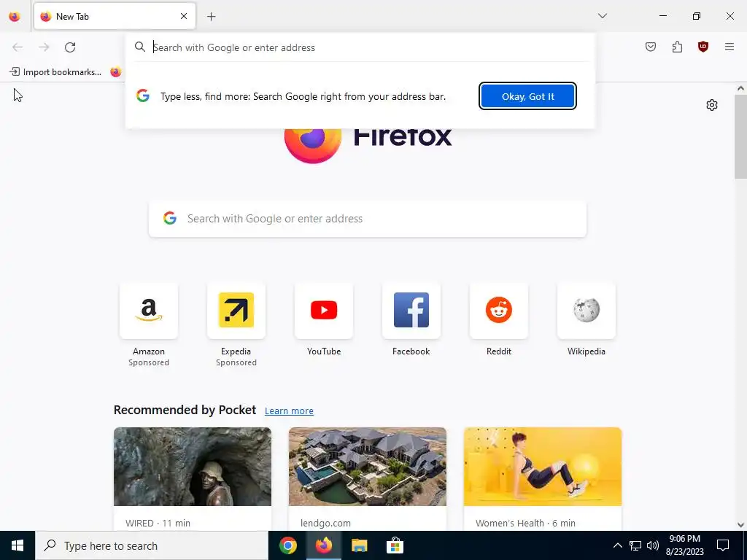This screenshot has width=747, height=560.
Task: Open the uBlock Origin shield icon
Action: pyautogui.click(x=703, y=47)
